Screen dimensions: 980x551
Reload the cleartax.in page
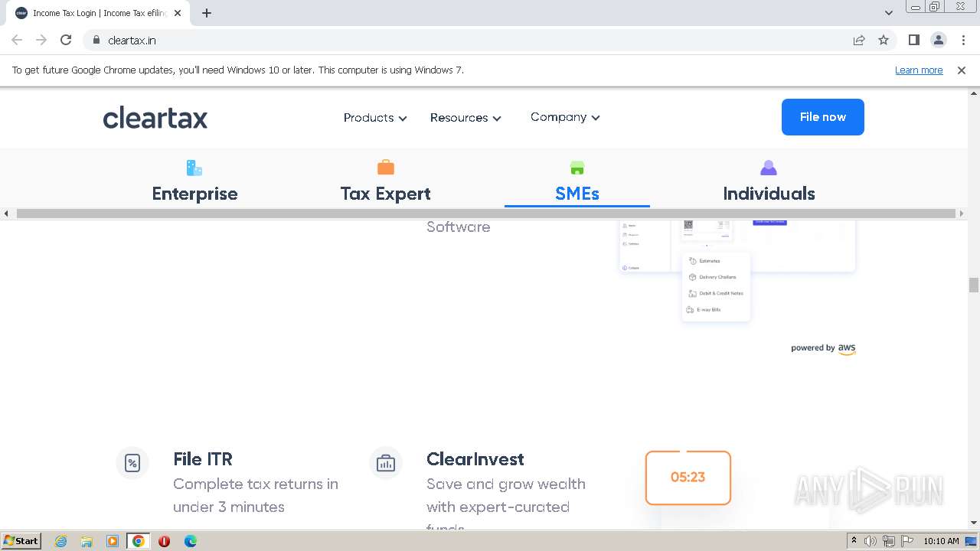tap(66, 41)
